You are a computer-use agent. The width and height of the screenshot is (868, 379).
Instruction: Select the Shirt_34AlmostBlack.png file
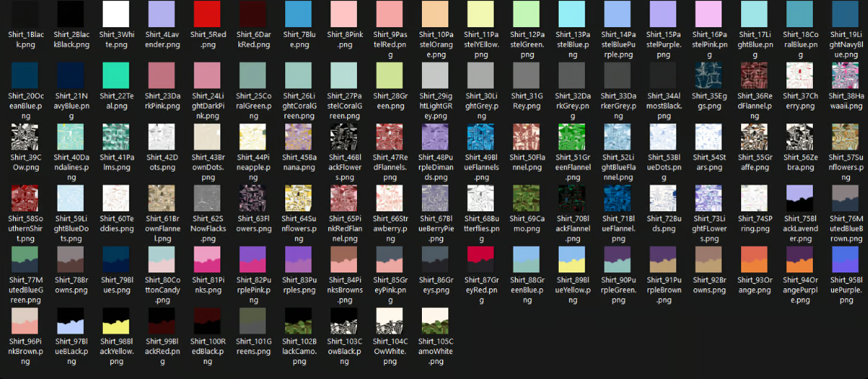(x=663, y=76)
